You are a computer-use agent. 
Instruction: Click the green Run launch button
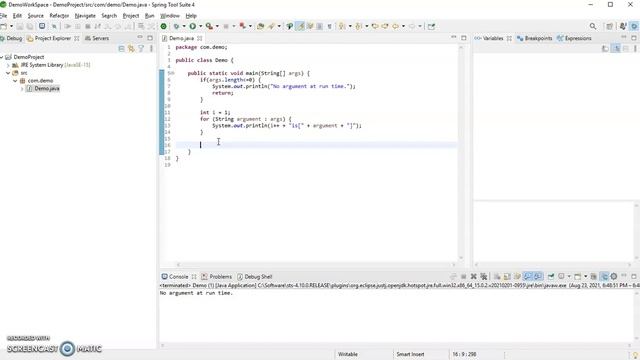point(193,27)
